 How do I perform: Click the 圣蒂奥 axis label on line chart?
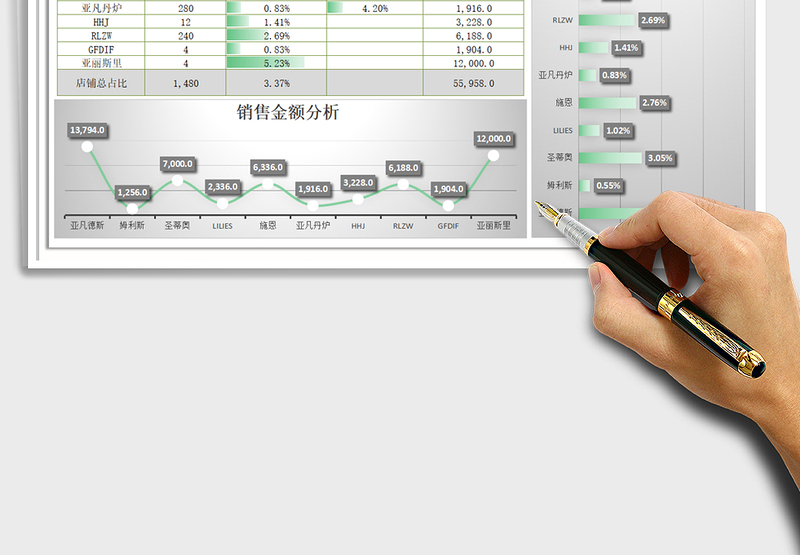[177, 225]
